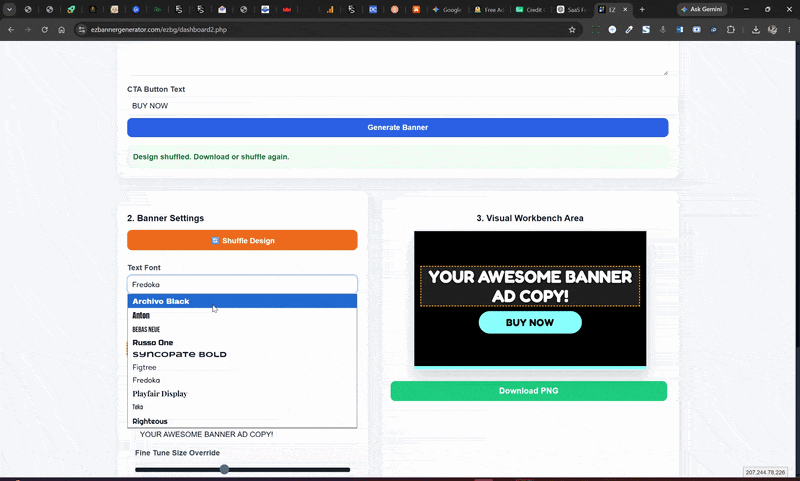800x481 pixels.
Task: Choose Figtree font option
Action: coord(242,367)
